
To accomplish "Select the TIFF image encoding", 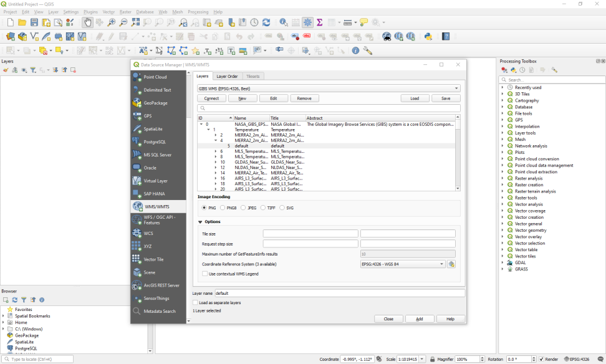I will pos(263,208).
